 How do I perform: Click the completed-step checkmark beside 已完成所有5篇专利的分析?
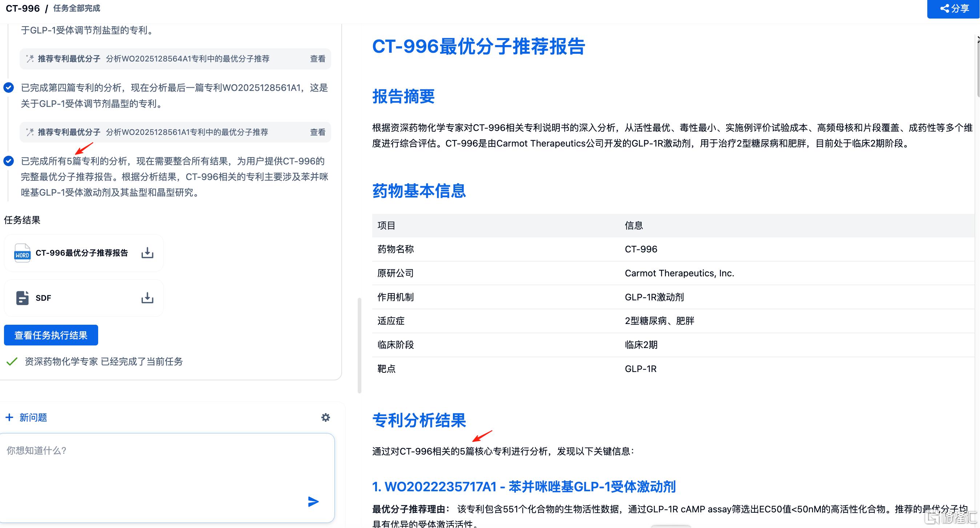click(8, 161)
